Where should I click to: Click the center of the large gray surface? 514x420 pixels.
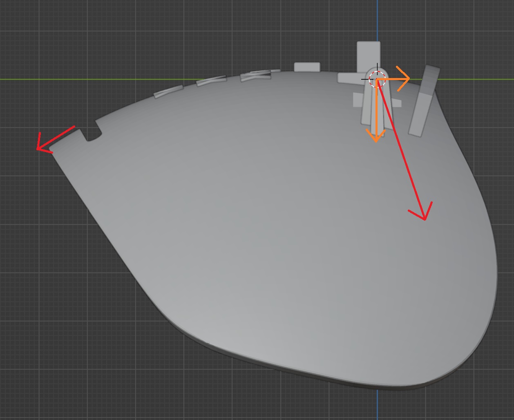(278, 229)
